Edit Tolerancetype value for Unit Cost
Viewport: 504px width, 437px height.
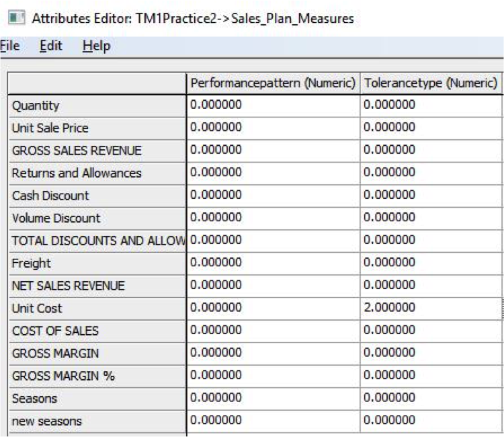coord(430,308)
